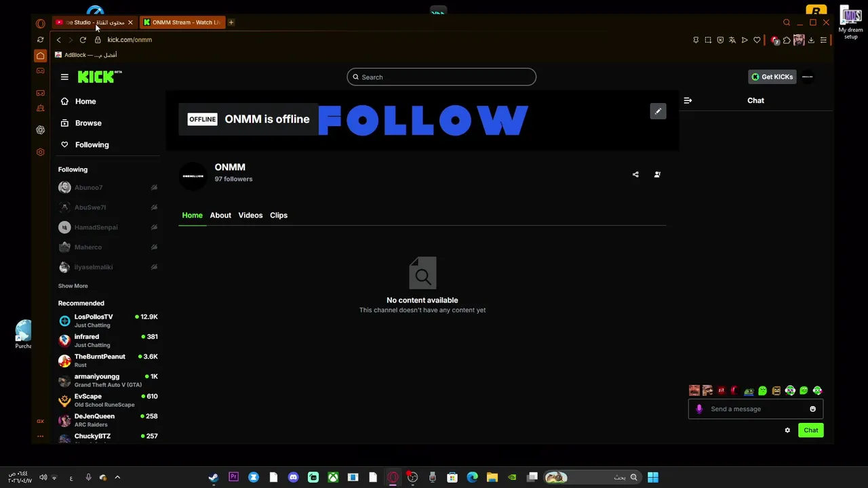Open the AdBlock bookmark in the bookmarks bar
The height and width of the screenshot is (488, 868).
[x=86, y=55]
